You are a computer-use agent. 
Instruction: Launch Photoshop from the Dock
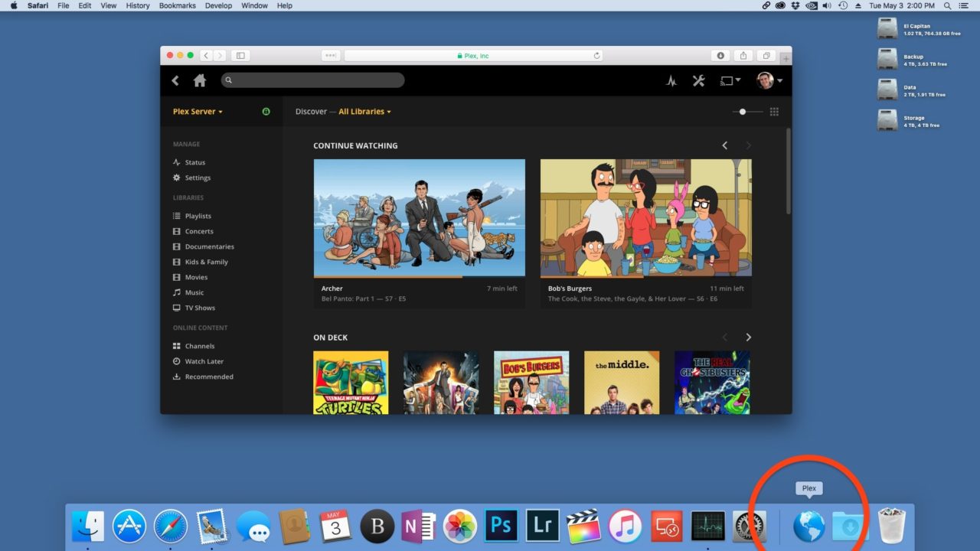[x=501, y=527]
